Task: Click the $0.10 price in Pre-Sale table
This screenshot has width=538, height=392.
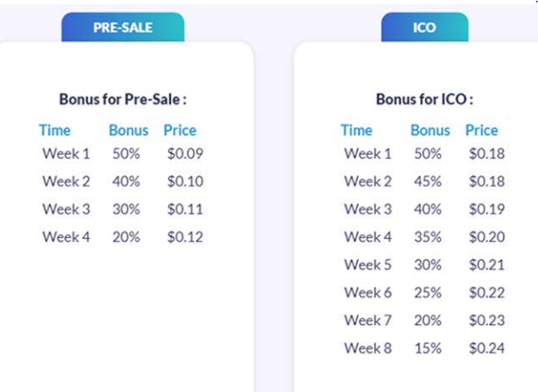Action: tap(185, 182)
